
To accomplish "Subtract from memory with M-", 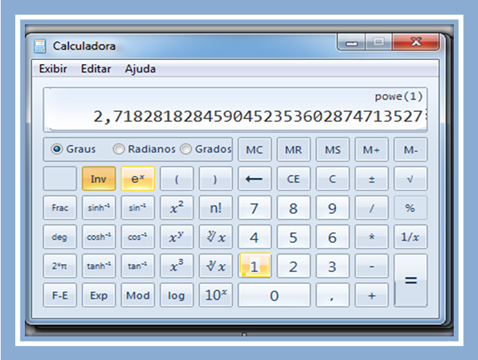I will click(411, 149).
